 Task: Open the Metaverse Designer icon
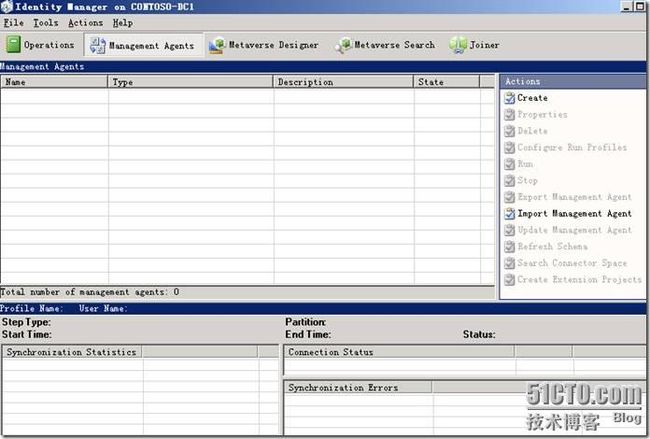click(217, 45)
